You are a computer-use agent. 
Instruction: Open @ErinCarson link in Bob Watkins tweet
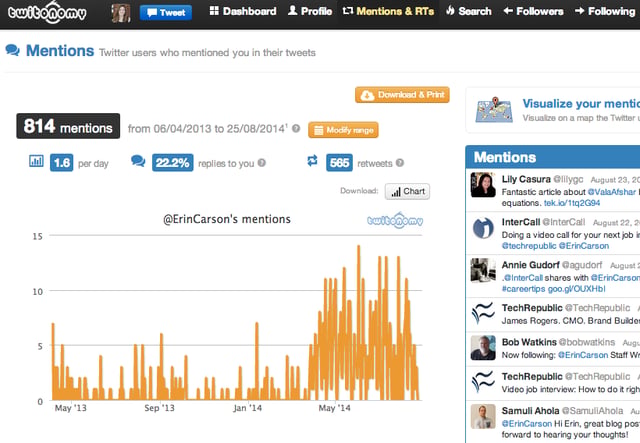pyautogui.click(x=583, y=355)
